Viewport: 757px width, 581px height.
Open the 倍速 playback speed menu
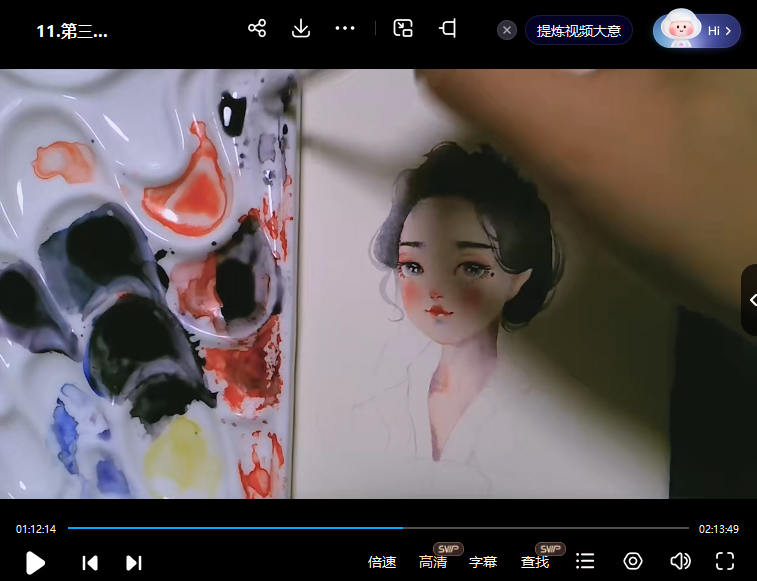(382, 562)
